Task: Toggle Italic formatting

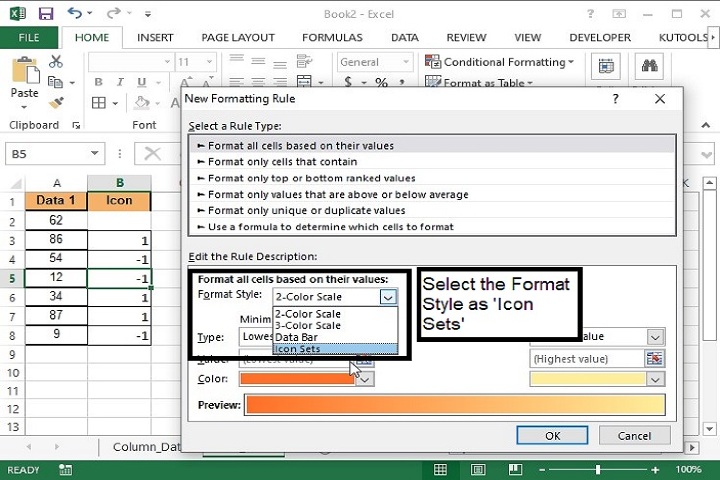Action: (x=120, y=82)
